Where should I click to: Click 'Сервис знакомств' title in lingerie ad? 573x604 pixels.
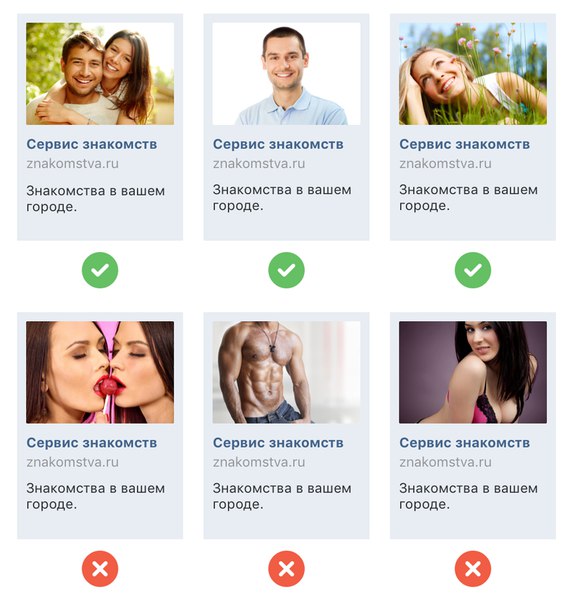tap(464, 443)
